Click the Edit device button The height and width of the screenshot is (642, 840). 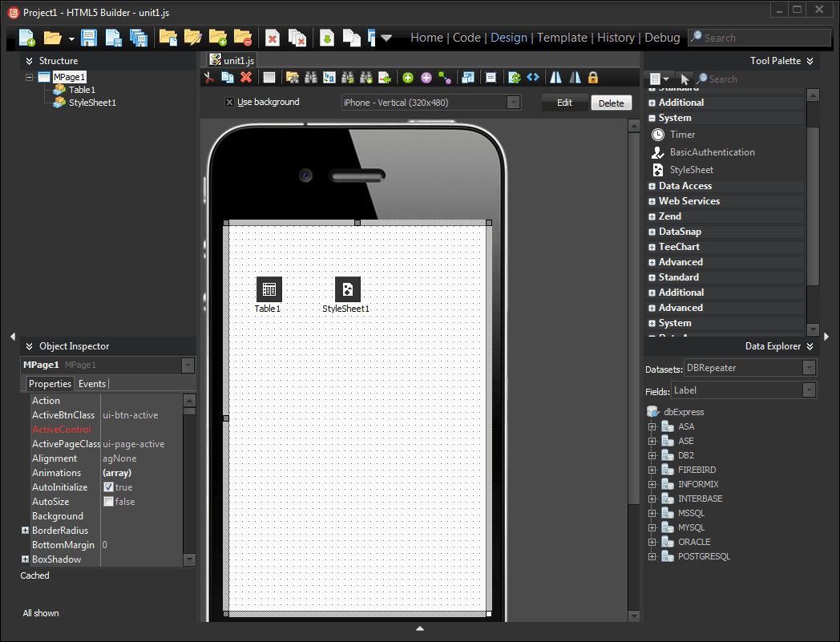(564, 103)
